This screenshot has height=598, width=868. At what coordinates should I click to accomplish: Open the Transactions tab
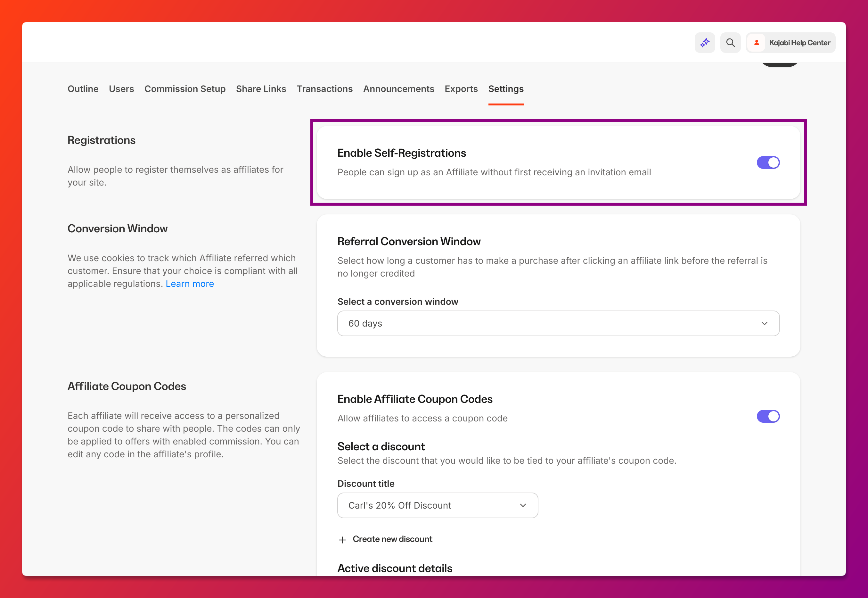tap(325, 89)
